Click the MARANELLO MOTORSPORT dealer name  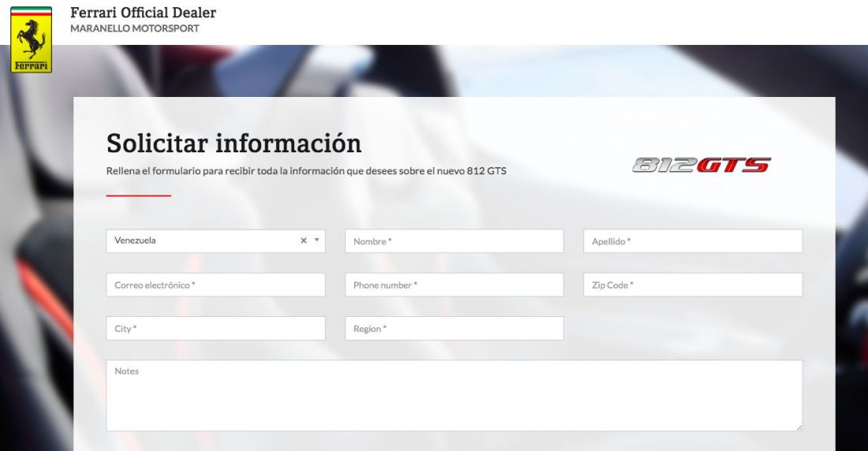[x=134, y=28]
